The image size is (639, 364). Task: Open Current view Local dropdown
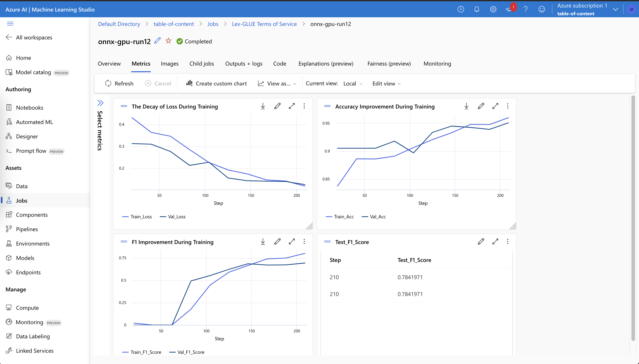tap(353, 83)
